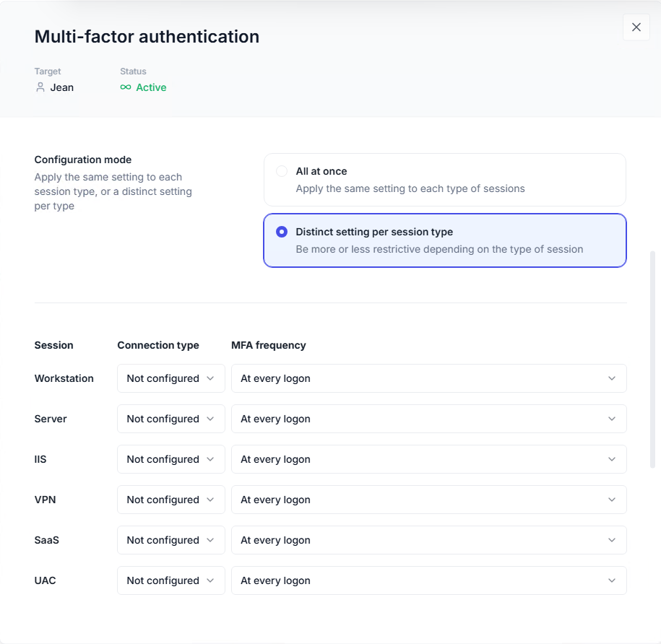This screenshot has height=644, width=661.
Task: Open UAC connection type dropdown
Action: [170, 580]
